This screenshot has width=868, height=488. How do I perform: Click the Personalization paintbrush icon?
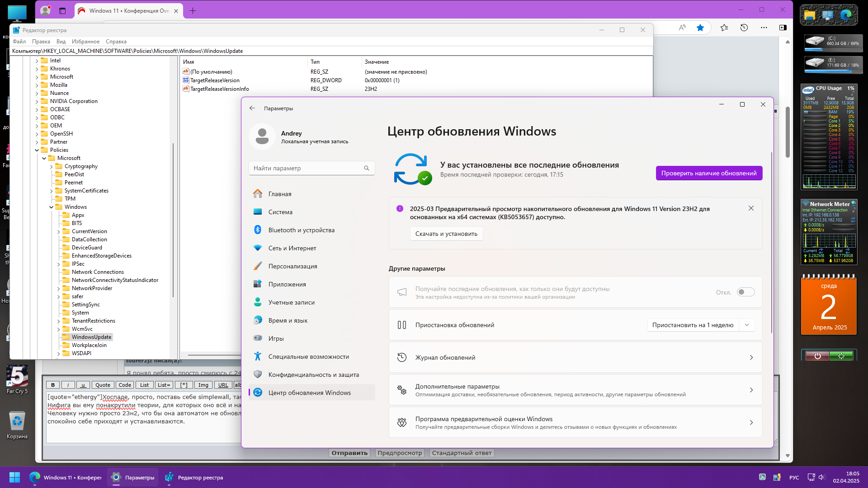point(258,266)
